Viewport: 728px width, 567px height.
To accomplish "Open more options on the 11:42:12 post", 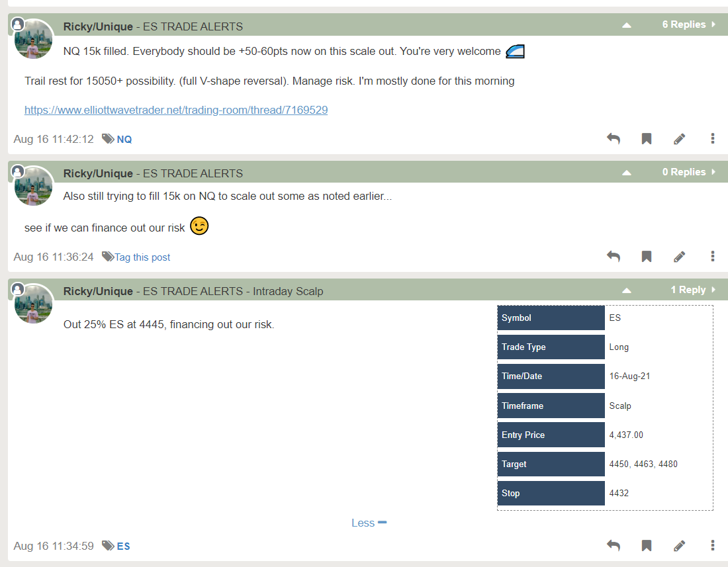I will [713, 138].
